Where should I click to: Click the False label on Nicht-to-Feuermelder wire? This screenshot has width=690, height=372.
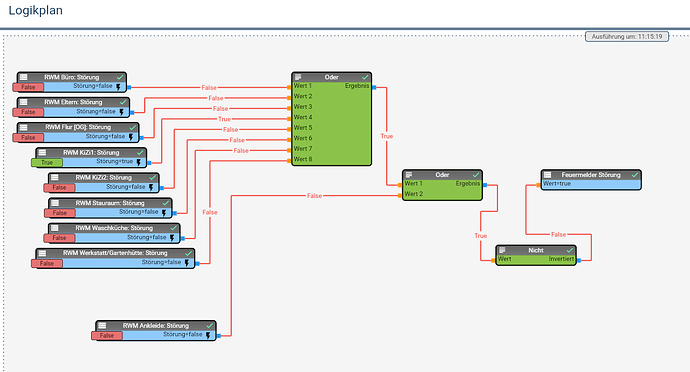click(558, 235)
